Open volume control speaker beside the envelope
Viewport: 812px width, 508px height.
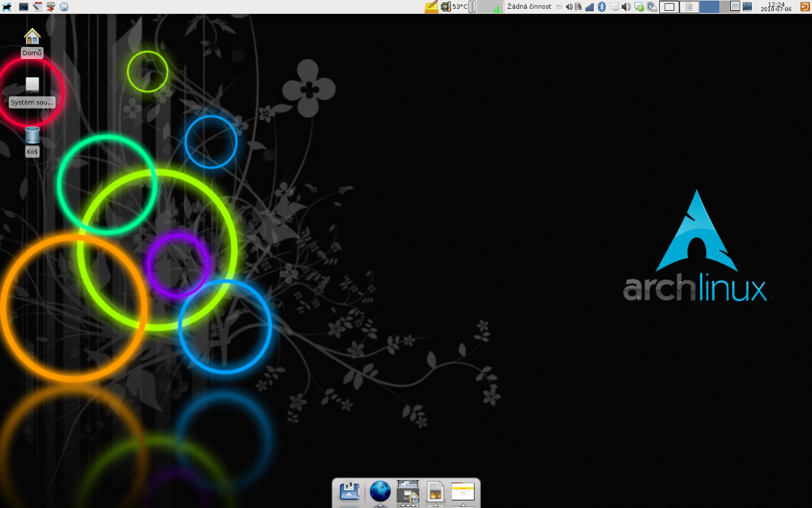coord(626,6)
